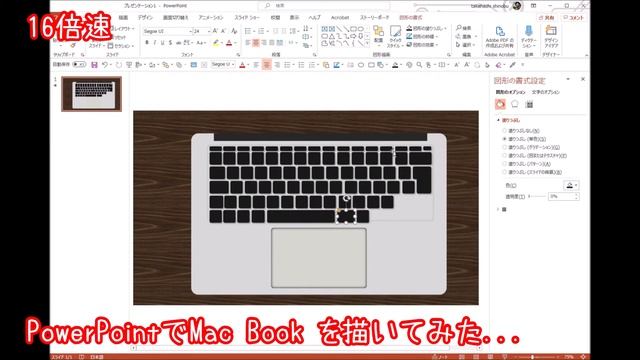Close the Format Shape pane
640x360 pixels.
(583, 79)
